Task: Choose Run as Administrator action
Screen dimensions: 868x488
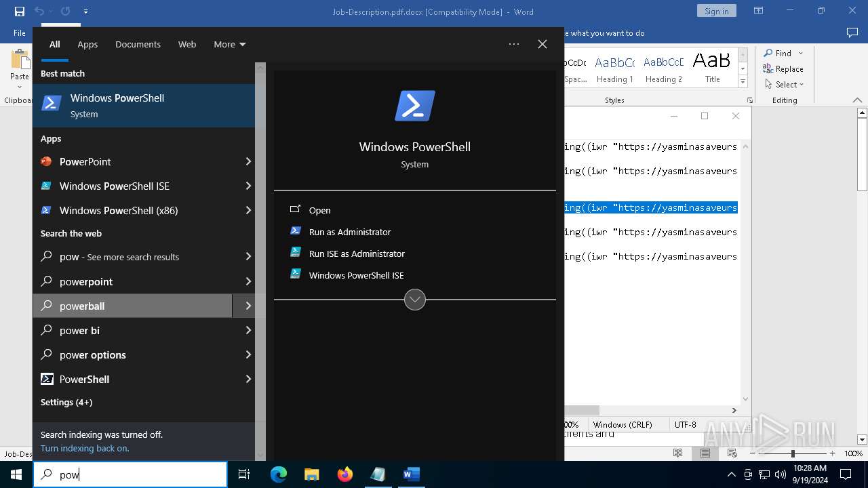Action: pos(415,232)
